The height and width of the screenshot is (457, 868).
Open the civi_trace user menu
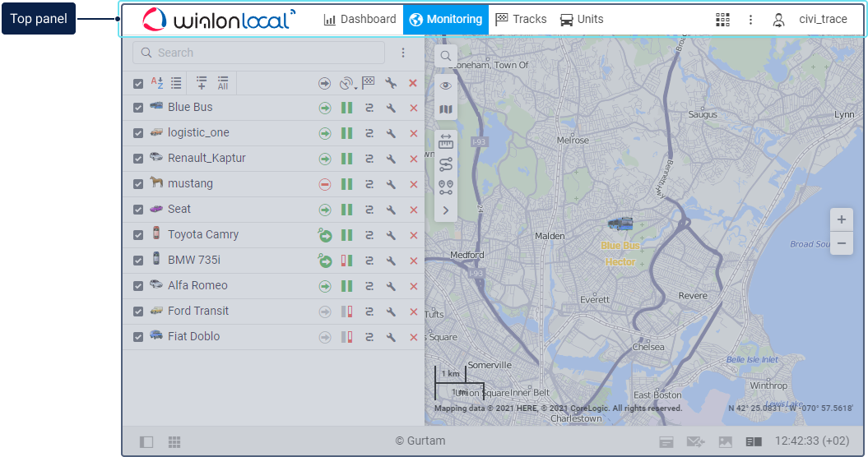click(x=823, y=20)
